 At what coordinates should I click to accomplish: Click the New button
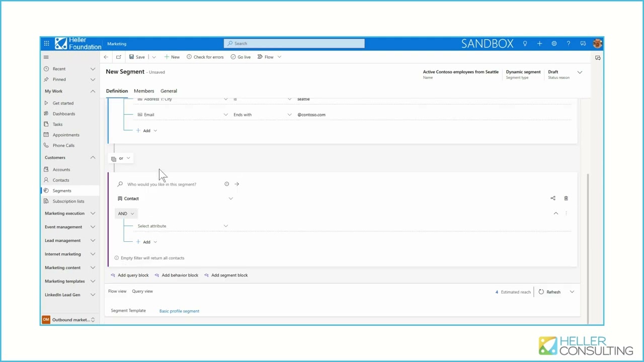tap(172, 57)
